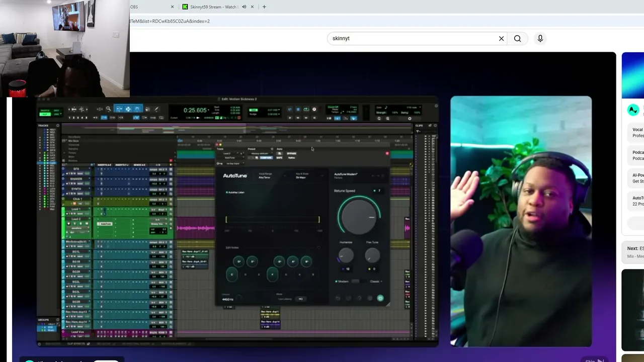Close the OBS browser tab
Image resolution: width=644 pixels, height=362 pixels.
click(x=173, y=7)
